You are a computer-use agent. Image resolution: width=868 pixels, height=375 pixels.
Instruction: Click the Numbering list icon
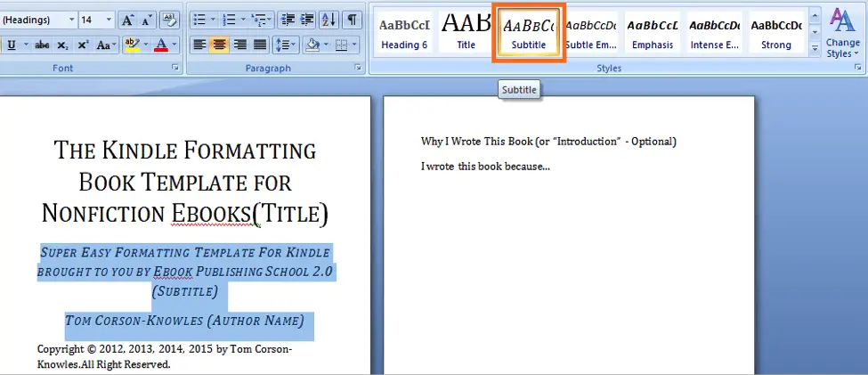click(x=229, y=20)
